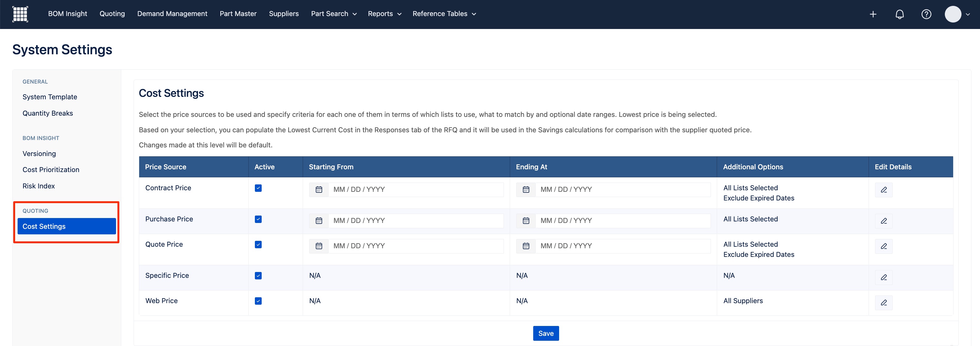Select Cost Settings in sidebar
The width and height of the screenshot is (980, 346).
67,226
